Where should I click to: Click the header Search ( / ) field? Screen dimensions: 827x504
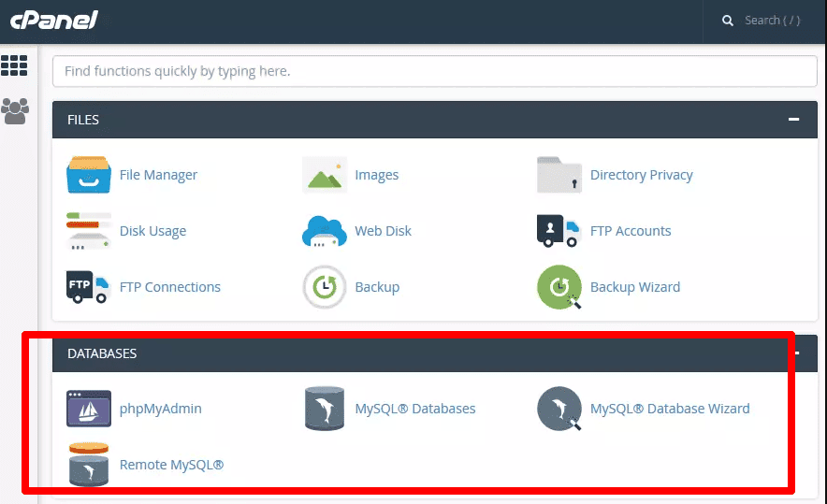coord(772,21)
